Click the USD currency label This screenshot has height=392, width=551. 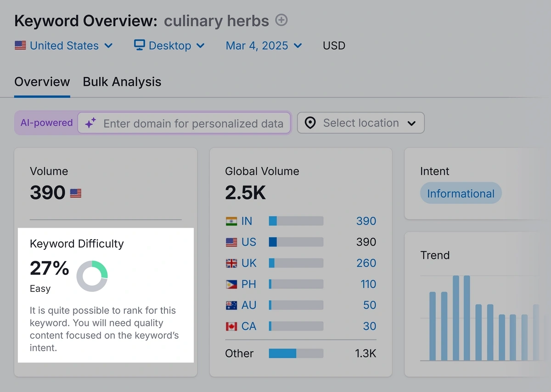pyautogui.click(x=334, y=45)
